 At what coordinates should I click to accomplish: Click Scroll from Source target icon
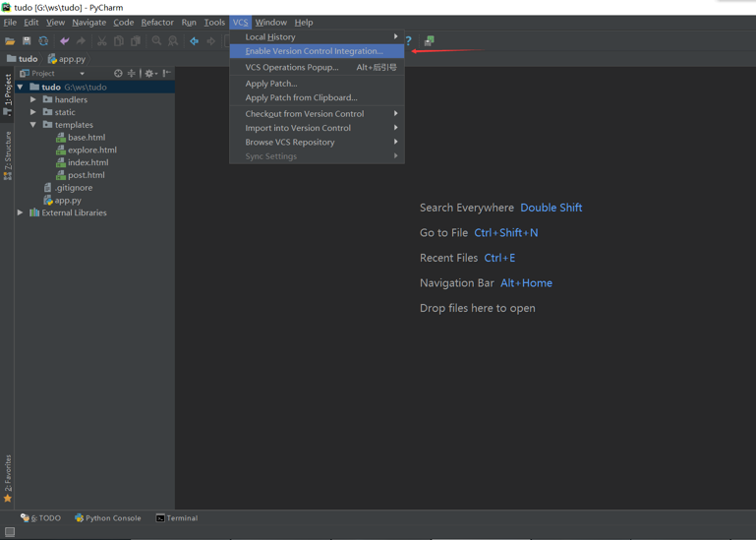click(118, 74)
